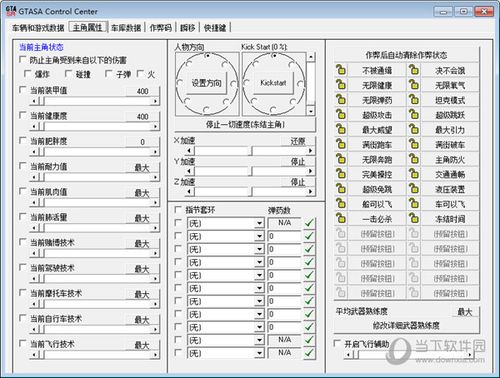Tick the 爆炸 damage checkbox
The image size is (500, 378).
[x=28, y=73]
